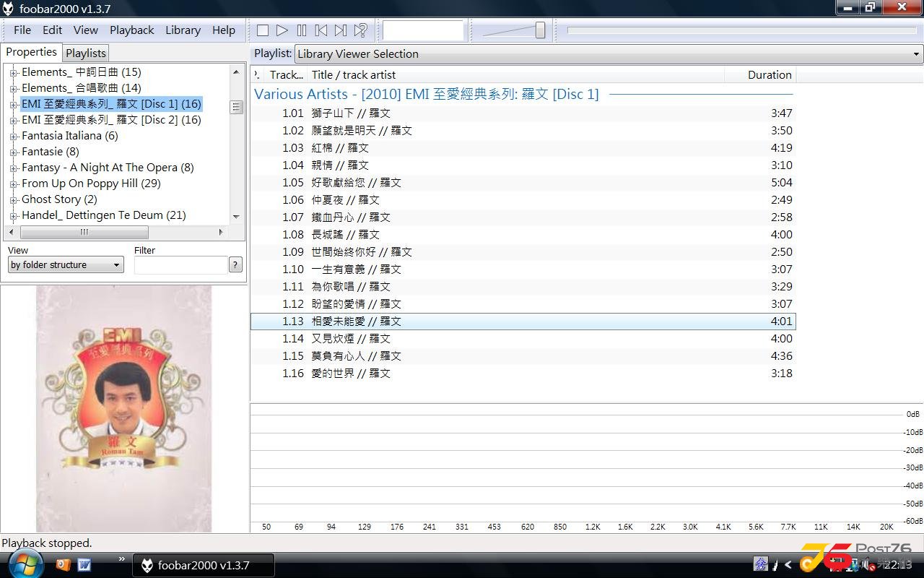
Task: Click the foobar2000 taskbar button
Action: (204, 565)
